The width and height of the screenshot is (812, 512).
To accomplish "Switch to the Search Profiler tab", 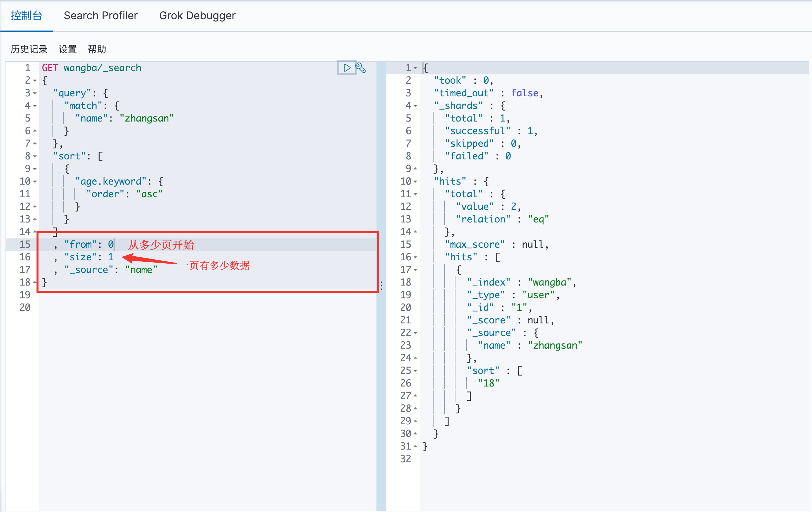I will [101, 16].
